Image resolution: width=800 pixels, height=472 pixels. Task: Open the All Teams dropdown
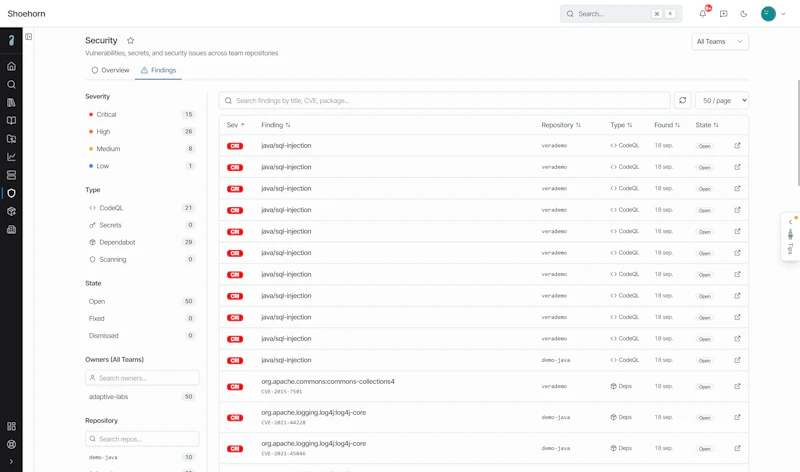click(720, 41)
